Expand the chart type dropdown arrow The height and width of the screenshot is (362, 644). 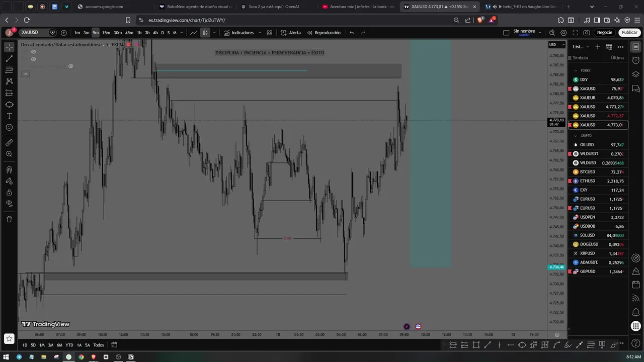click(214, 33)
